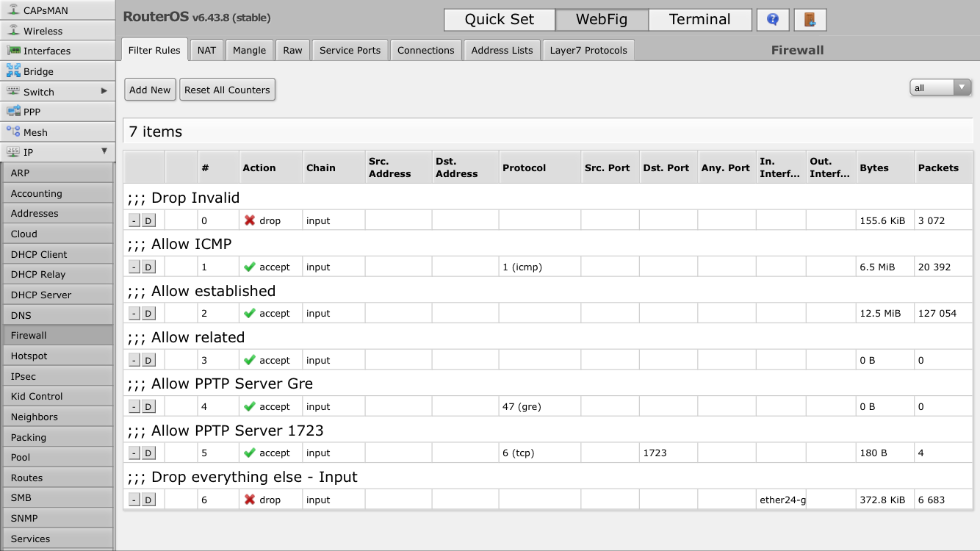Click the Wireless antenna icon in sidebar
Viewport: 980px width, 551px height.
coord(12,31)
